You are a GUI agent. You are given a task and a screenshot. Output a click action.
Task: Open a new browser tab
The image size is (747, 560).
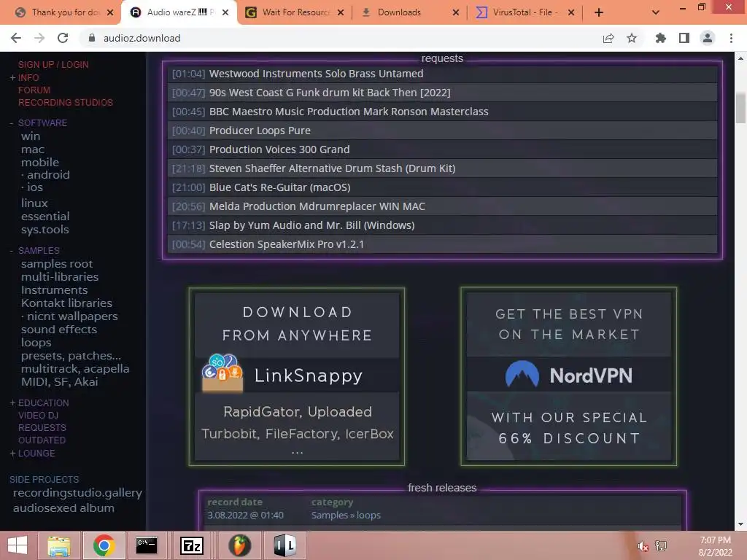click(x=599, y=12)
